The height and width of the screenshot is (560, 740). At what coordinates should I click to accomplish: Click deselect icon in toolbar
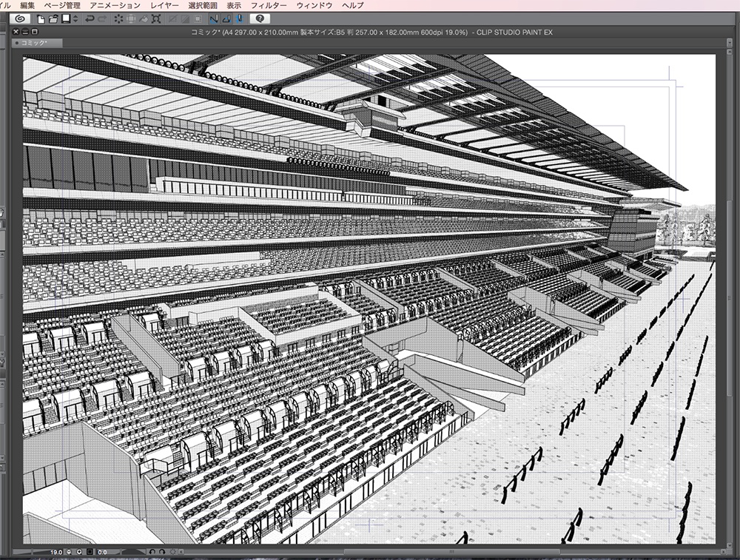pos(172,19)
